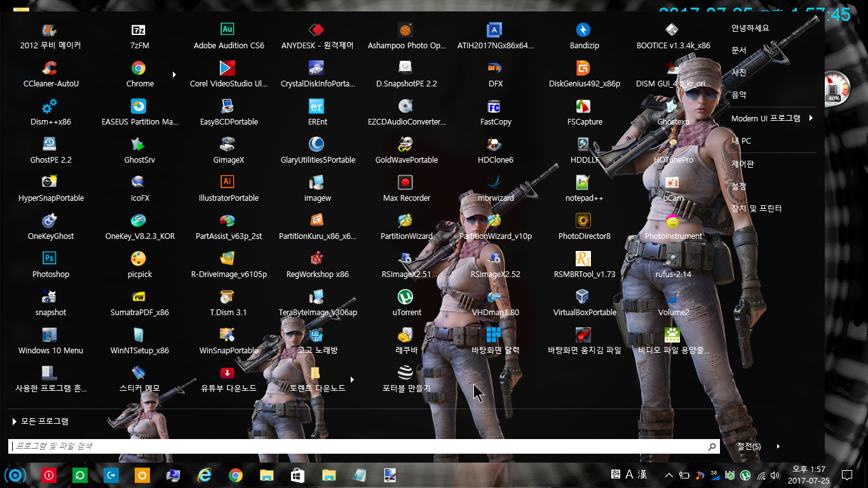This screenshot has width=868, height=488.
Task: Launch EasyBCDPortable
Action: [229, 113]
